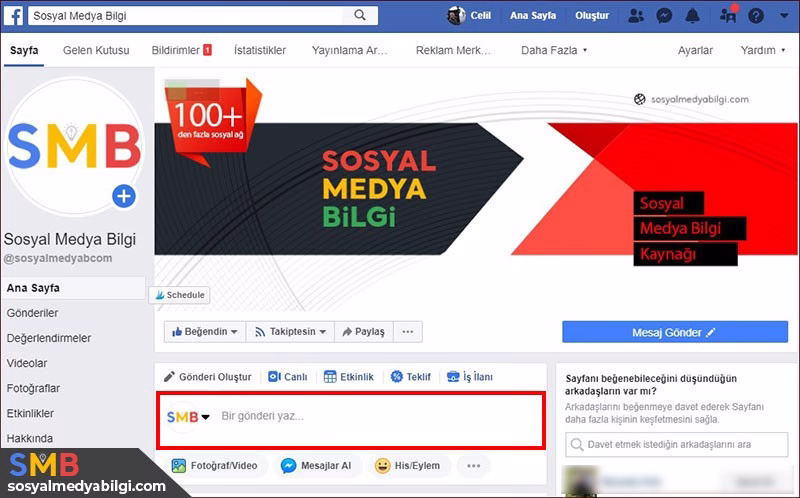800x498 pixels.
Task: Click more post options three dots
Action: (x=473, y=465)
